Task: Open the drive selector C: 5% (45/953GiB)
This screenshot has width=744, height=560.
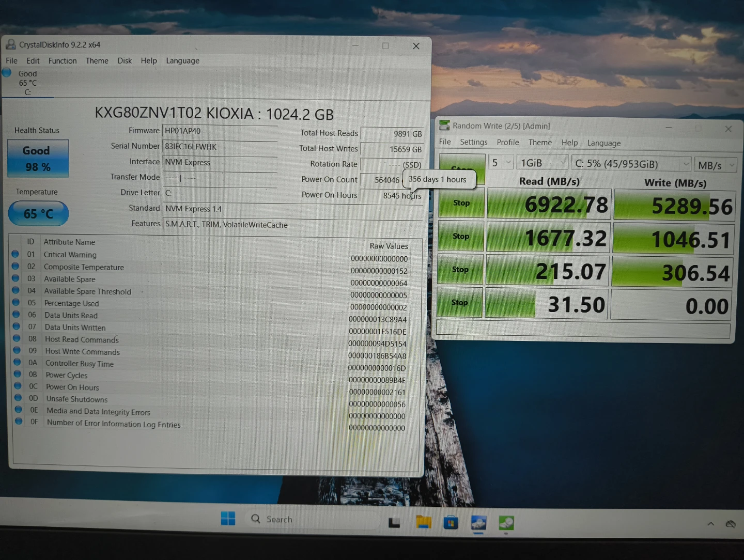Action: 631,164
